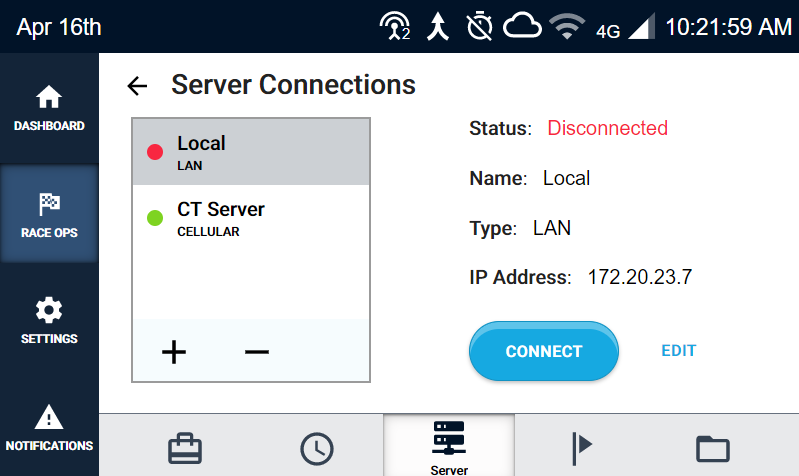Click the EDIT link
This screenshot has height=476, width=799.
(678, 351)
